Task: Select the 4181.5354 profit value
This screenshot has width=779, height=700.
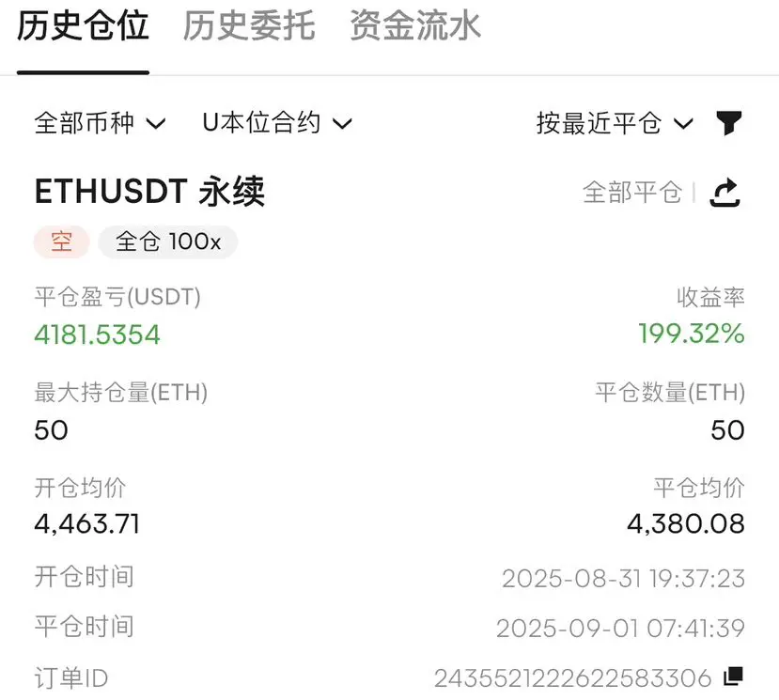Action: [98, 334]
